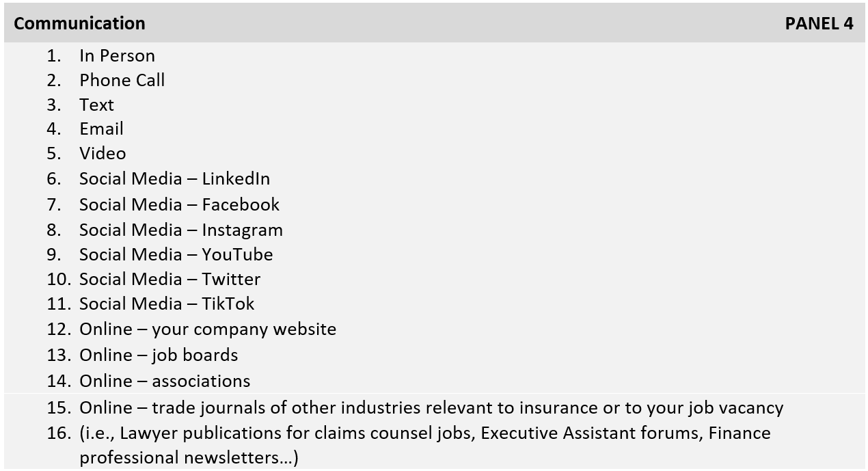
Task: Select the Text option
Action: (x=96, y=105)
